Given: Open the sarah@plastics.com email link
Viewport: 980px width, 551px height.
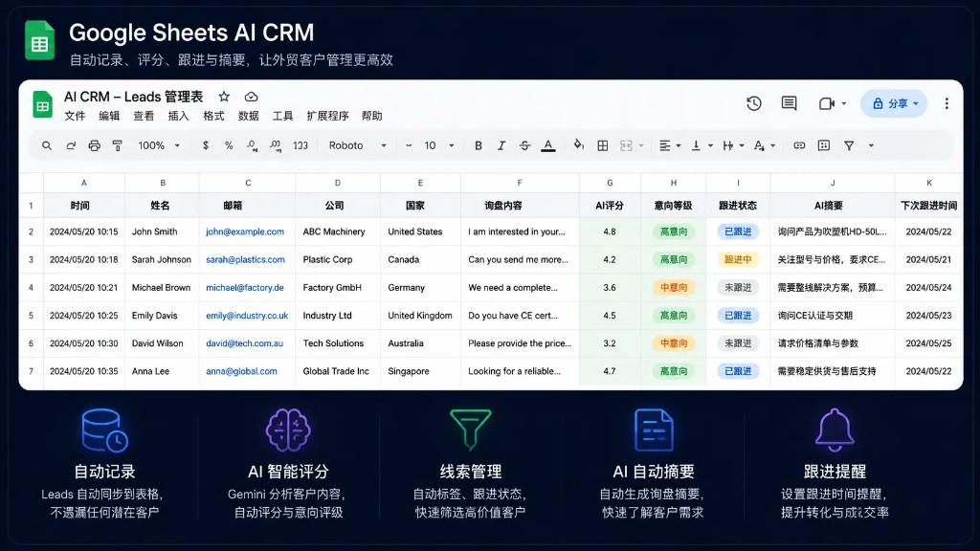Looking at the screenshot, I should [x=246, y=260].
